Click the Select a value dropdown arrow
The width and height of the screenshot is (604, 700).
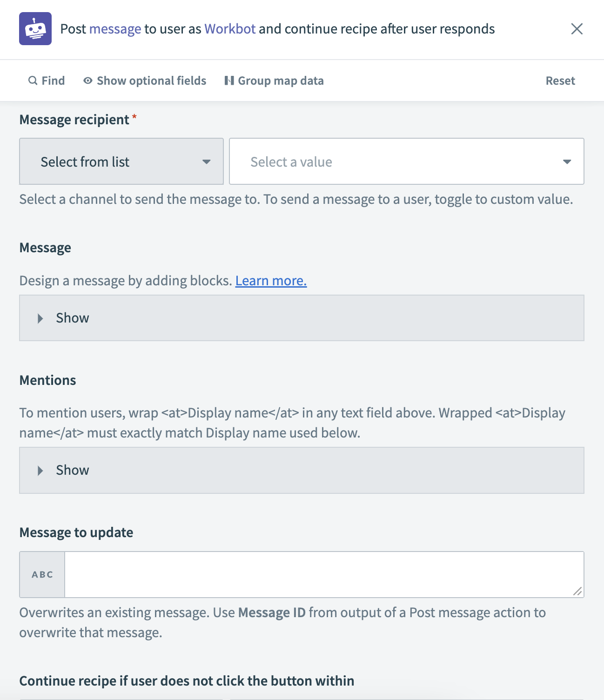coord(567,162)
